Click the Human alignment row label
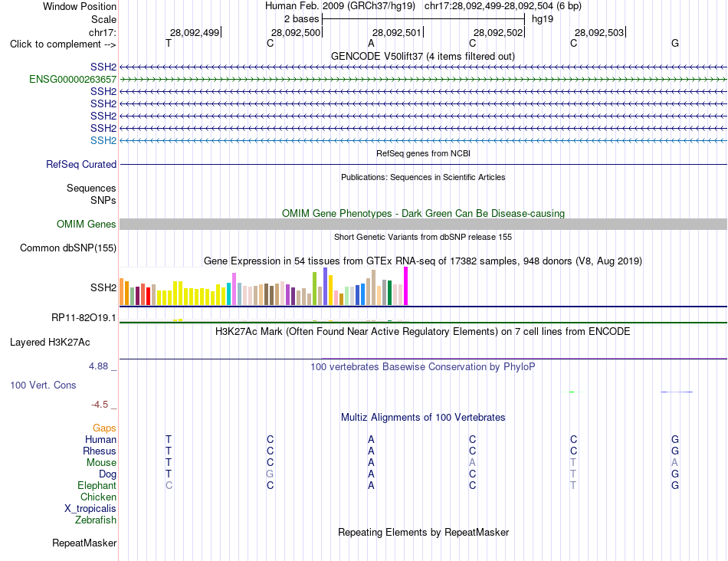The height and width of the screenshot is (561, 728). 100,439
